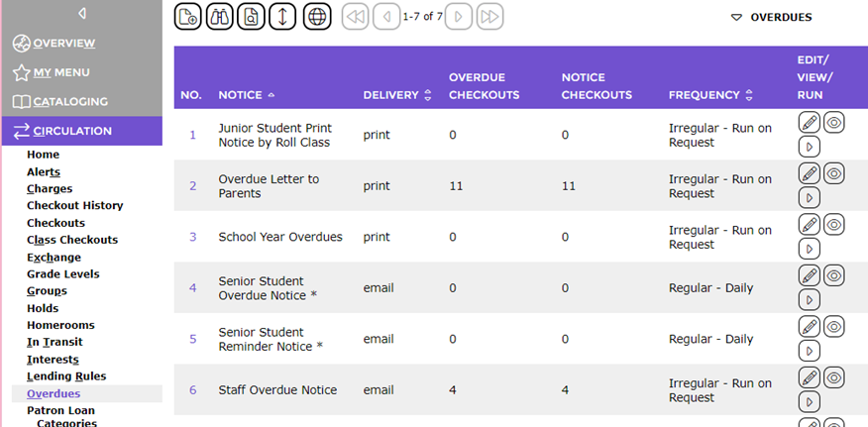Edit School Year Overdues notice
Viewport: 868px width, 427px height.
point(810,224)
